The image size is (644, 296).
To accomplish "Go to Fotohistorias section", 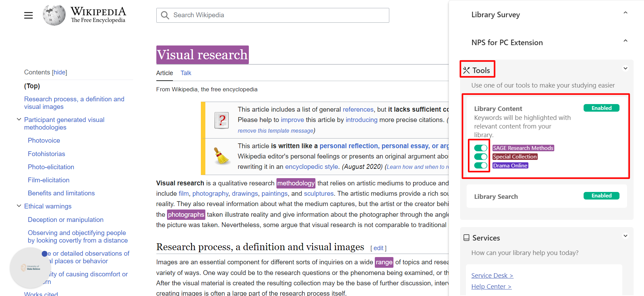I will pyautogui.click(x=46, y=154).
